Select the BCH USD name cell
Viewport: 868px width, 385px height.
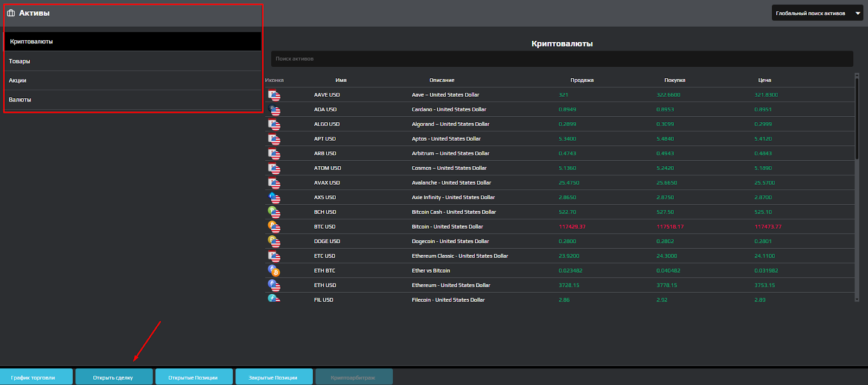(325, 212)
